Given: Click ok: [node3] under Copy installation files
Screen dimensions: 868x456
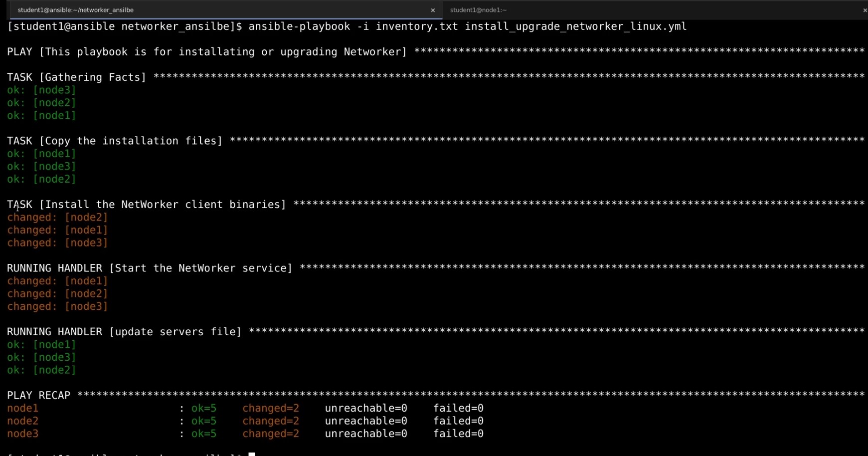Looking at the screenshot, I should pyautogui.click(x=41, y=166).
